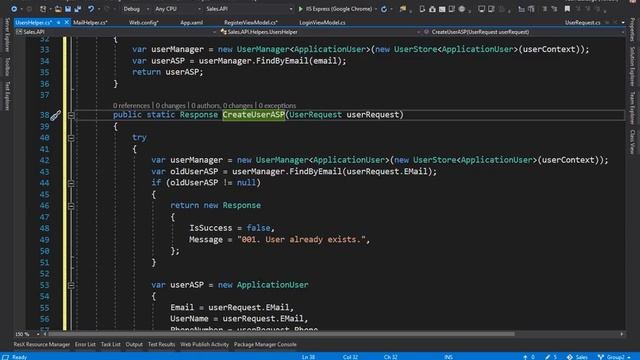The image size is (640, 360).
Task: Switch to the LoginViewModel.cs tab
Action: [x=322, y=22]
